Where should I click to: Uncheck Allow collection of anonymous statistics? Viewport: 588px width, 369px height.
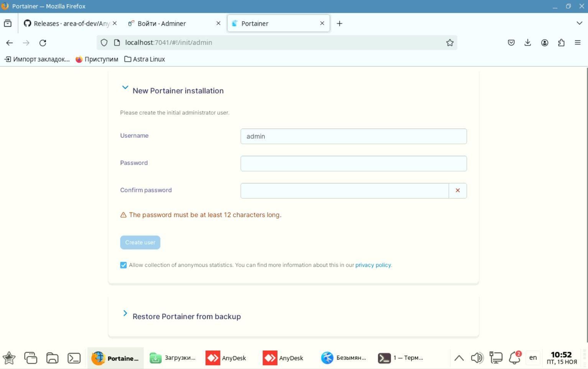[123, 265]
